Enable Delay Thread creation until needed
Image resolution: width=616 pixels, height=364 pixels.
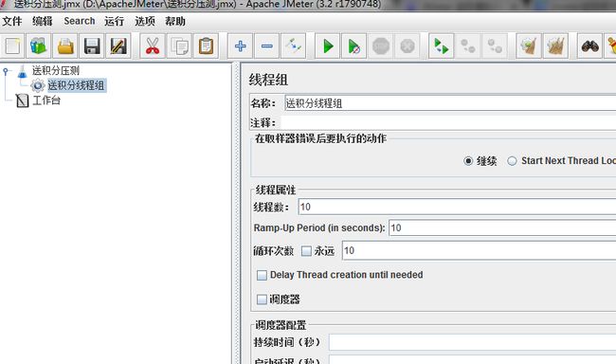262,275
